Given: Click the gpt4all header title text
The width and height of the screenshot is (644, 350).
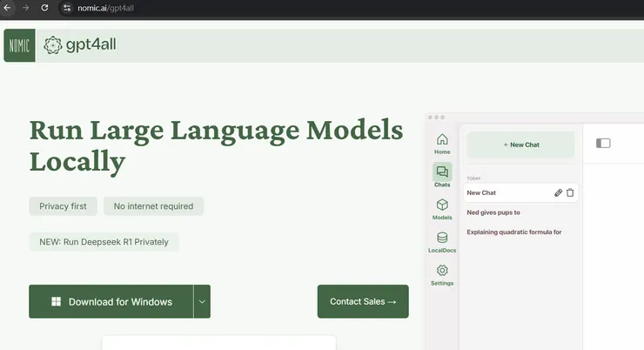Looking at the screenshot, I should pos(91,44).
